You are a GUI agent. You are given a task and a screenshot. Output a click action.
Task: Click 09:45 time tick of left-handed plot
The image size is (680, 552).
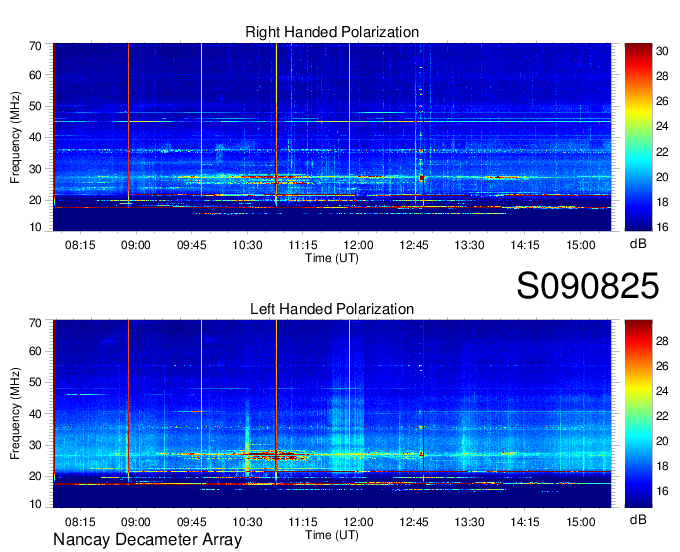pyautogui.click(x=191, y=522)
